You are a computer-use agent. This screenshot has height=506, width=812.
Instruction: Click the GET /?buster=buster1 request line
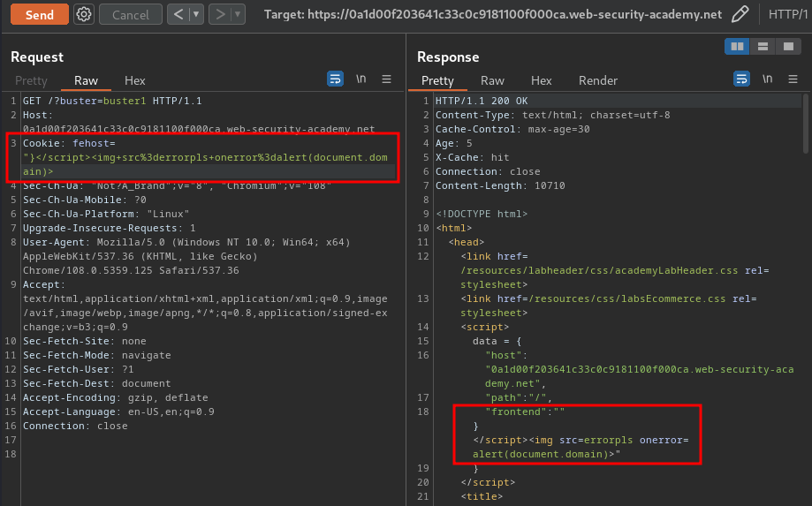point(112,101)
